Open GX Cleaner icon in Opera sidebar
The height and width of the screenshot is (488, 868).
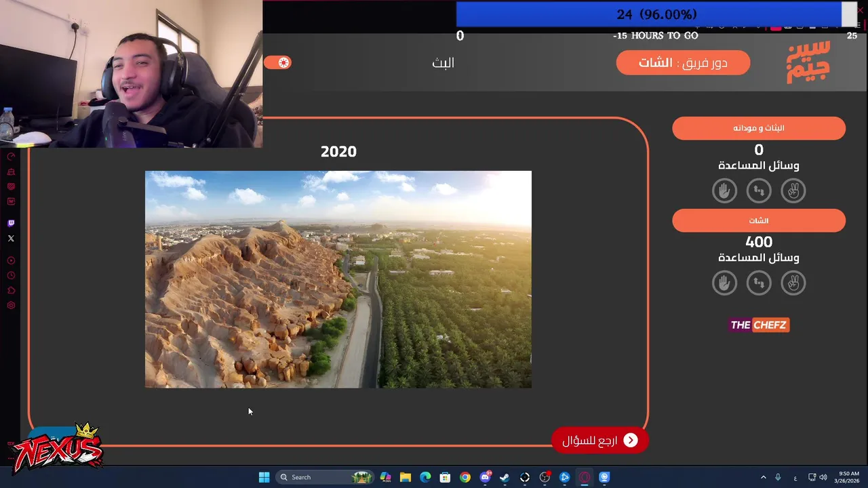pos(11,171)
